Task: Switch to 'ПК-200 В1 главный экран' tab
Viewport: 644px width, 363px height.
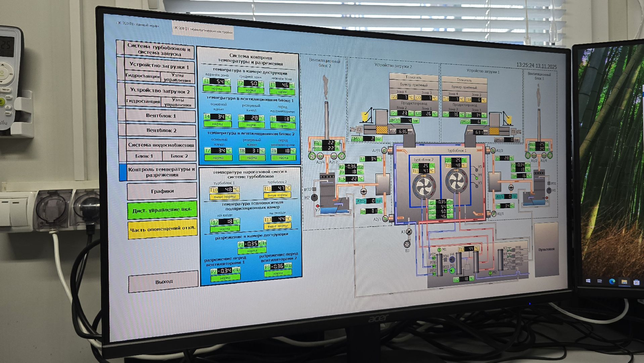Action: coord(137,24)
